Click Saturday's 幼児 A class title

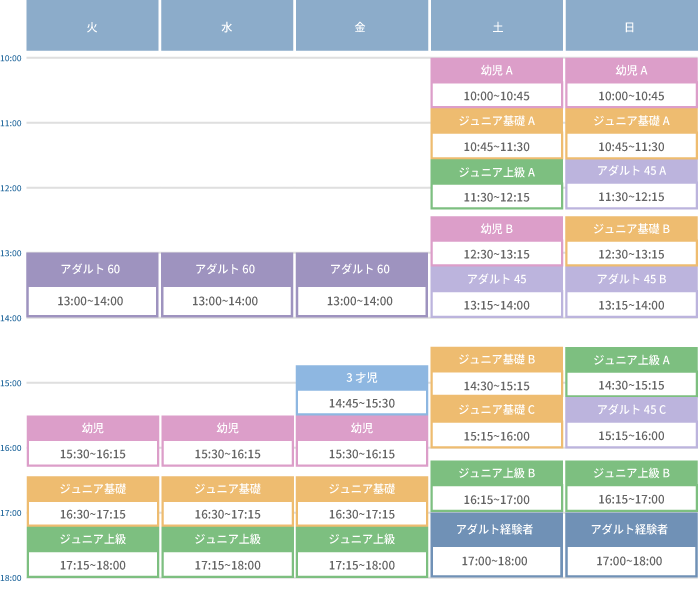coord(496,71)
